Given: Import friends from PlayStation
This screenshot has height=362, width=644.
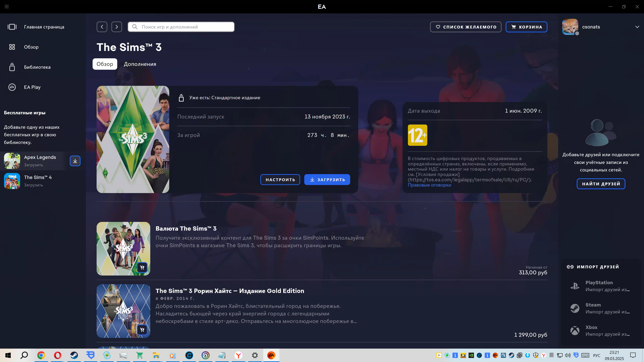Looking at the screenshot, I should click(601, 286).
